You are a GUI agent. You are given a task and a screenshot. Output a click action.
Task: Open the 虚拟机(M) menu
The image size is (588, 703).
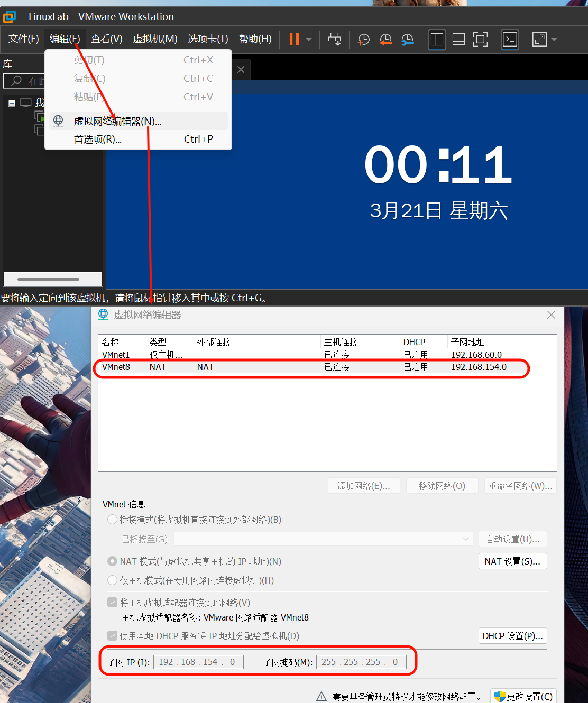point(155,39)
